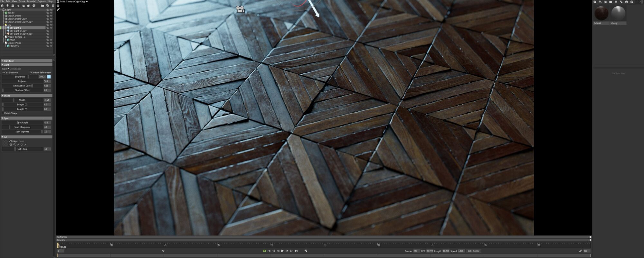Toggle visibility of Sky object

coord(51,25)
